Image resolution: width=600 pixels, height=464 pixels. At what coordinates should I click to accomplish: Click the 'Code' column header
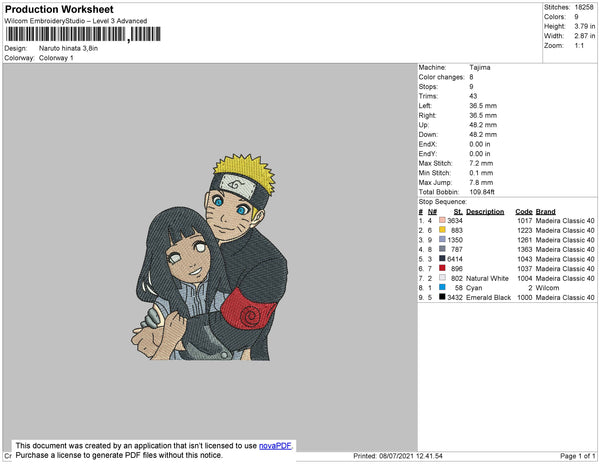coord(524,212)
